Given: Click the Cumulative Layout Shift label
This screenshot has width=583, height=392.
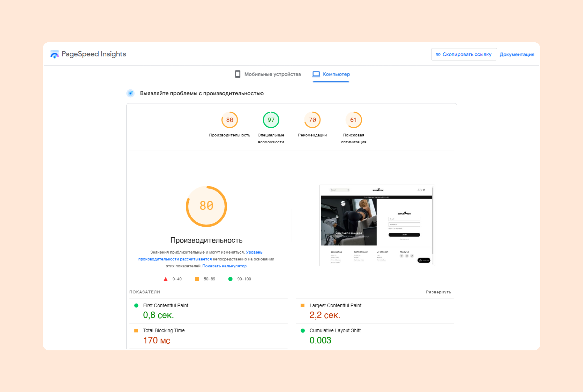Looking at the screenshot, I should [335, 331].
